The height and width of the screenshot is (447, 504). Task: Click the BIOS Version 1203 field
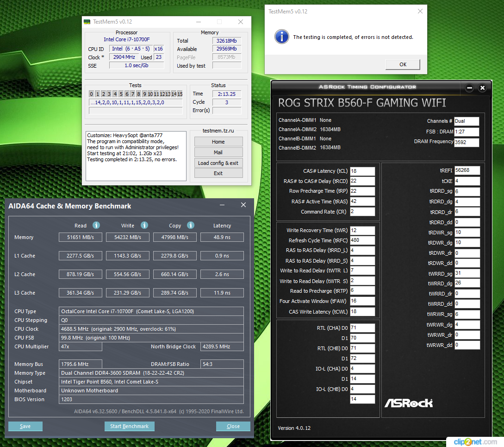[x=151, y=399]
